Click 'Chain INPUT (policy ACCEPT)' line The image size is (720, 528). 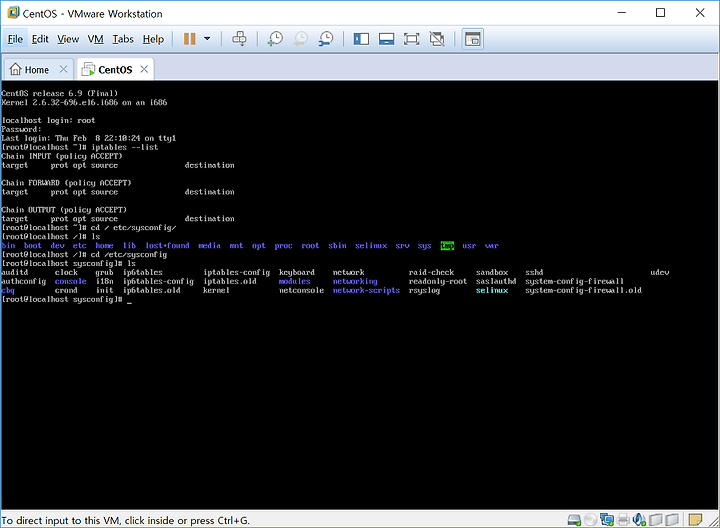[x=62, y=156]
